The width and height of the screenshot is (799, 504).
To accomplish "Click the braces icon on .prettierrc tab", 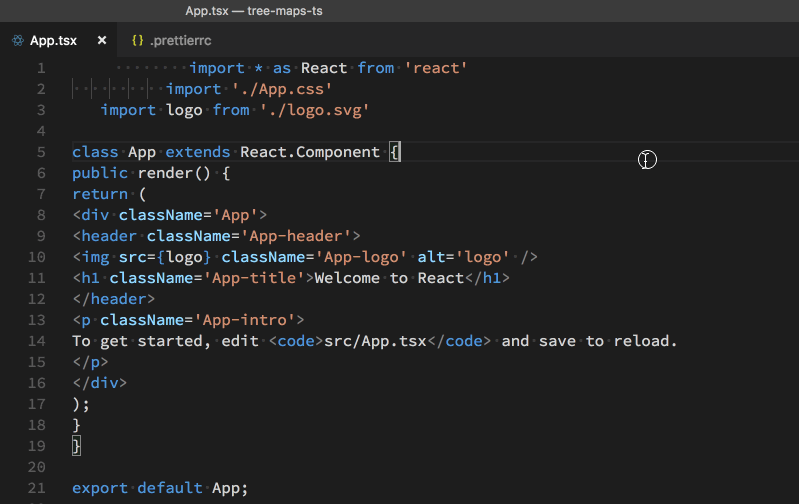I will point(137,41).
